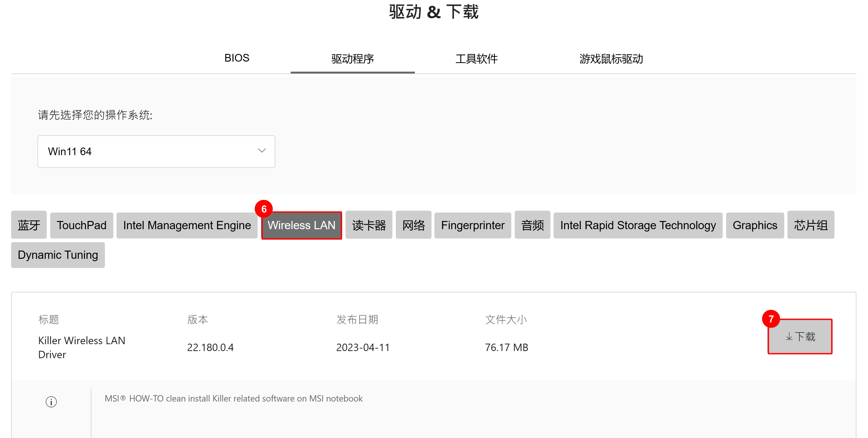Screen dimensions: 868x438
Task: Select the Dynamic Tuning category
Action: pos(58,255)
